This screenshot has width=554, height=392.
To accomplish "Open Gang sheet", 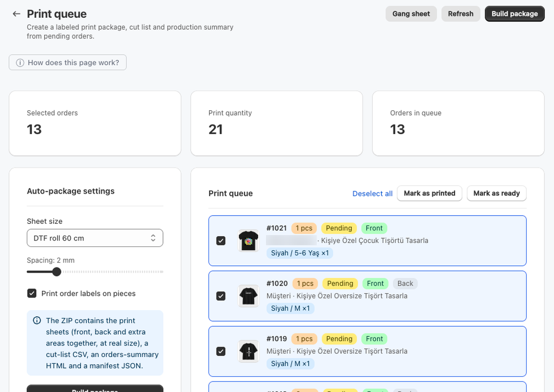I will (411, 14).
